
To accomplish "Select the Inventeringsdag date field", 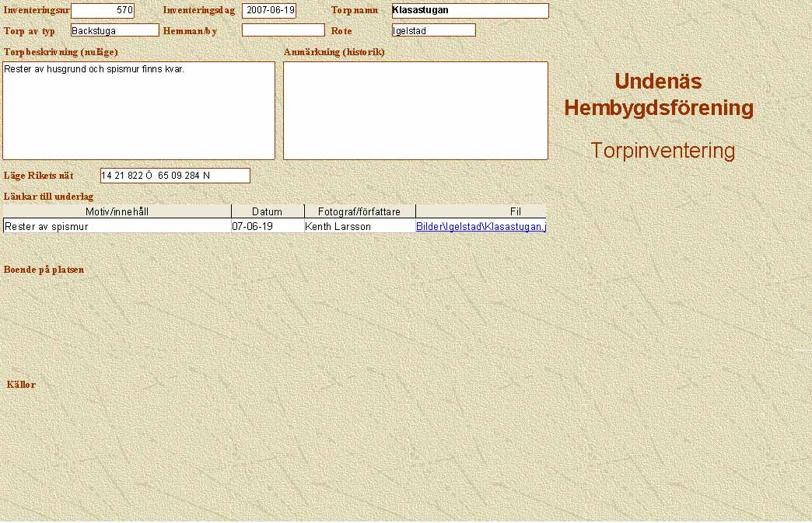I will (x=269, y=11).
